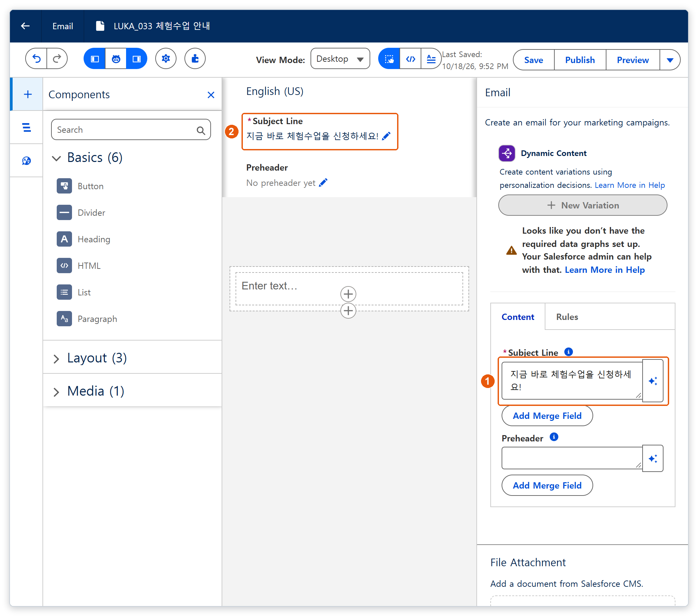Viewport: 698px width, 616px height.
Task: Select the List component
Action: pyautogui.click(x=74, y=292)
